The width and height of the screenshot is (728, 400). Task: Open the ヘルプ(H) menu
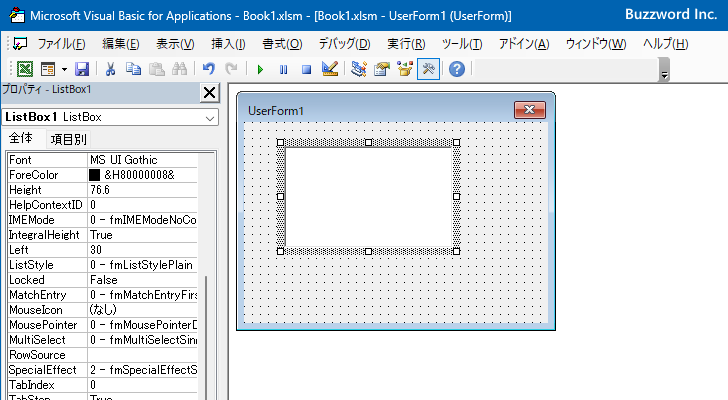(665, 44)
